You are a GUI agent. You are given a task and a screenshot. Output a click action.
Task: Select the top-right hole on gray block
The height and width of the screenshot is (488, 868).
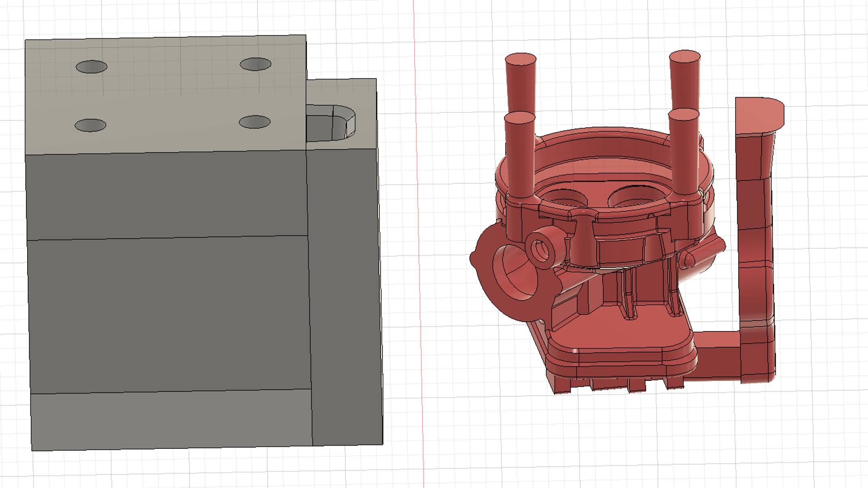[x=256, y=64]
